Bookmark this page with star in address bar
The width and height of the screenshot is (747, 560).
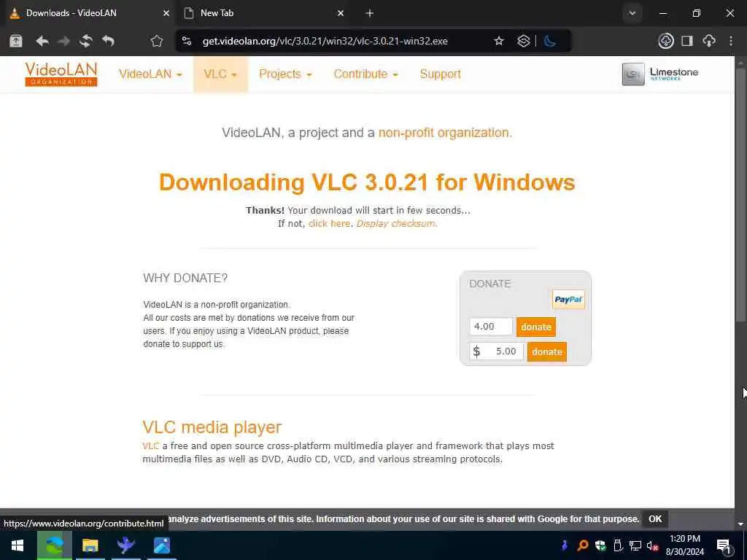(499, 41)
